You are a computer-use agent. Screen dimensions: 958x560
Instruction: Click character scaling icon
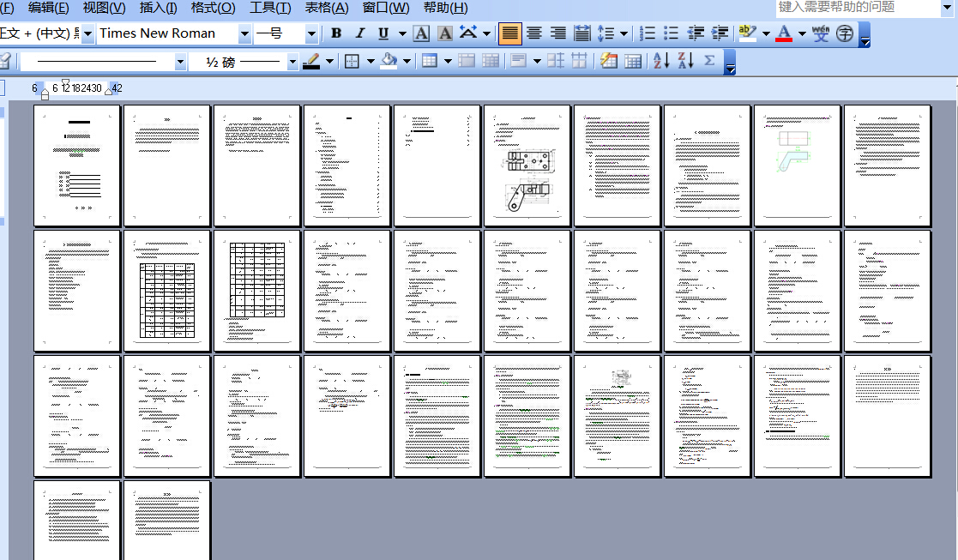[468, 33]
